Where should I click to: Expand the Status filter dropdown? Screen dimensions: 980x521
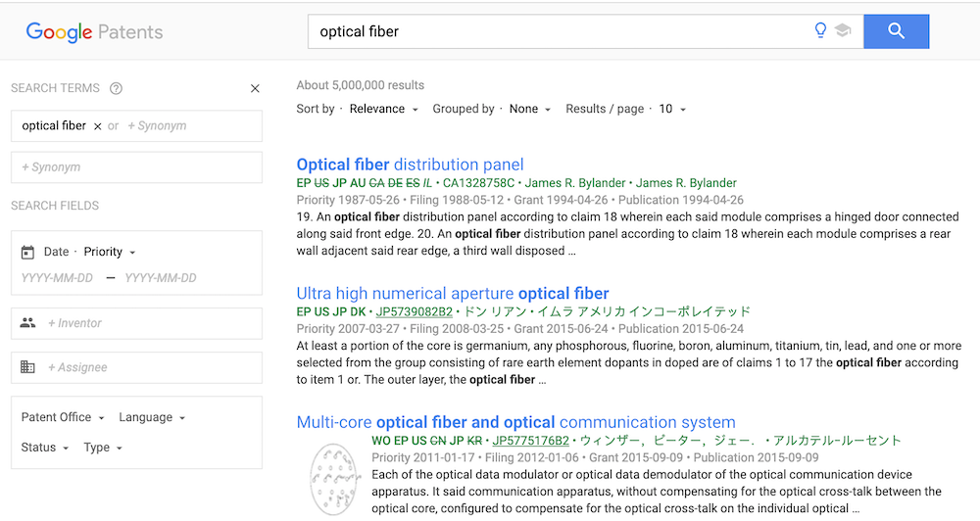(x=44, y=448)
